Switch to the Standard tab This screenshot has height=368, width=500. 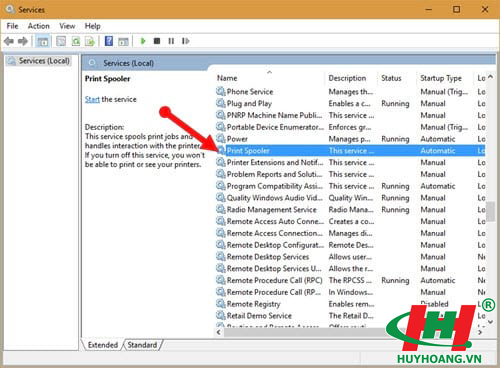point(142,345)
